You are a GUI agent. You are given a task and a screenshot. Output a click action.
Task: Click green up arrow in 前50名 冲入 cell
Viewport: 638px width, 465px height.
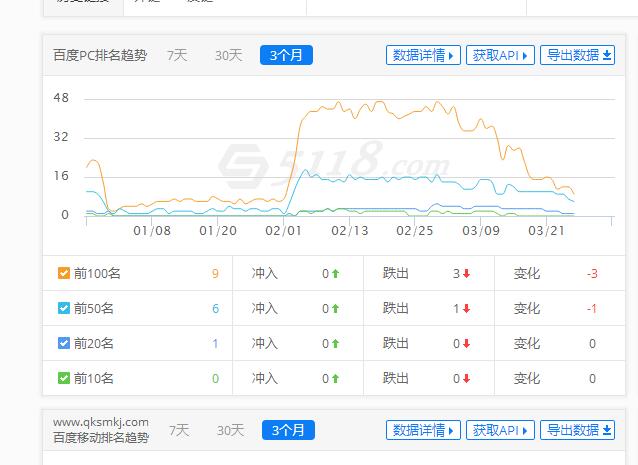click(335, 308)
